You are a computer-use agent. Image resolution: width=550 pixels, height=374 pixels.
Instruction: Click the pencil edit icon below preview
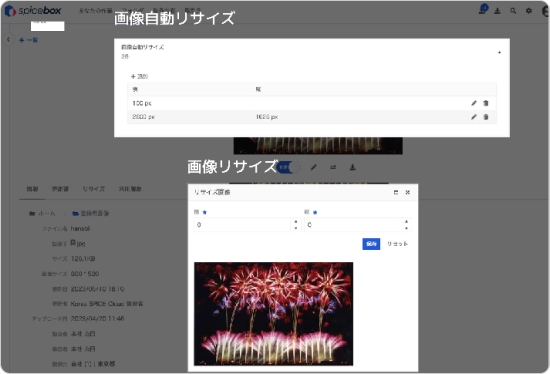pyautogui.click(x=314, y=167)
